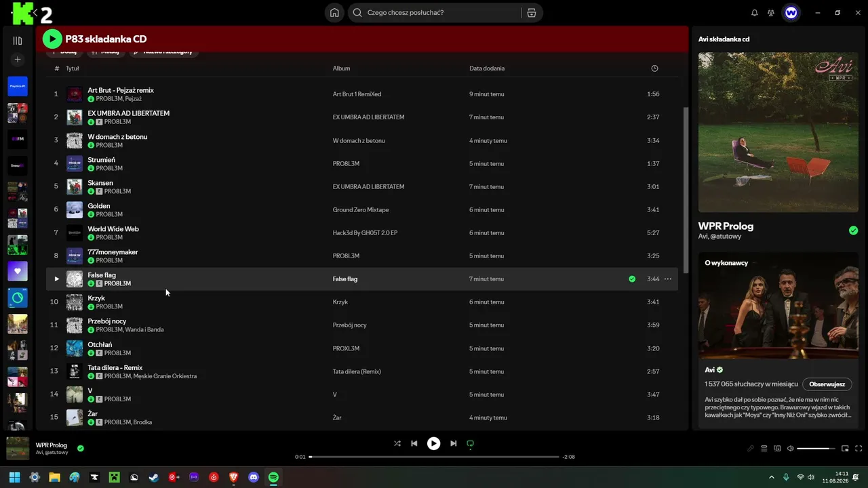
Task: Select the track '777moneymaker'
Action: tap(113, 252)
